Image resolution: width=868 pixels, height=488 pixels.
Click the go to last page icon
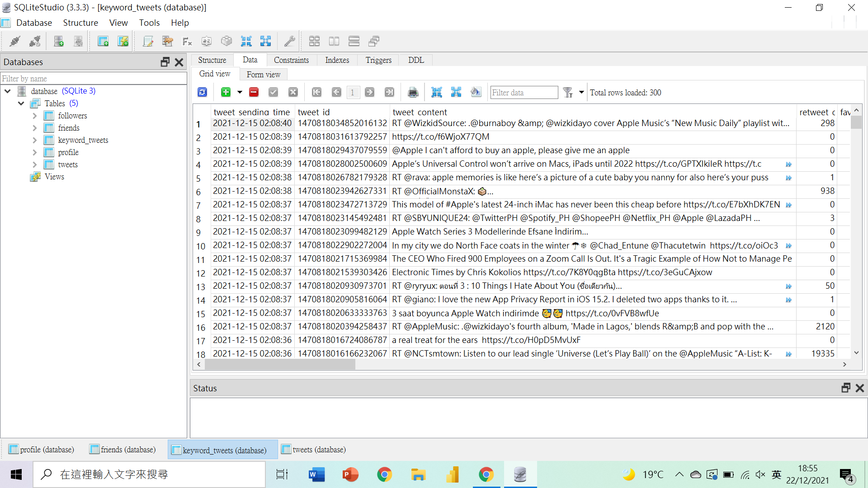[x=389, y=92]
